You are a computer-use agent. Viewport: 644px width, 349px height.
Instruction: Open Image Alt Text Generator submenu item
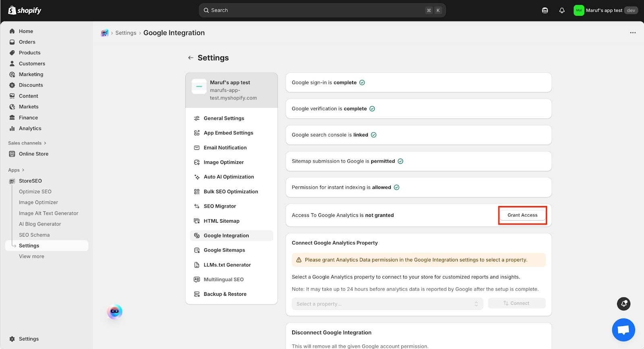49,213
